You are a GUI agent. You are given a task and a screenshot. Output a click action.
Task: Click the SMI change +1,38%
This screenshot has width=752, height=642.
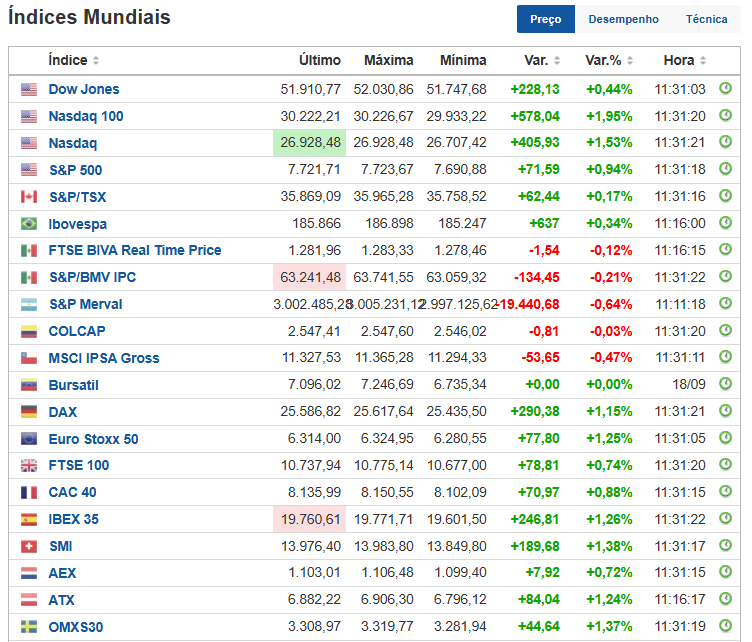pyautogui.click(x=609, y=546)
